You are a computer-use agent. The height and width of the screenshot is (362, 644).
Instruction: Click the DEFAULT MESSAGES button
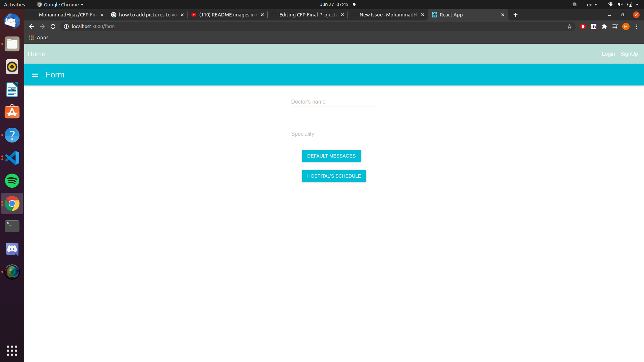point(331,156)
